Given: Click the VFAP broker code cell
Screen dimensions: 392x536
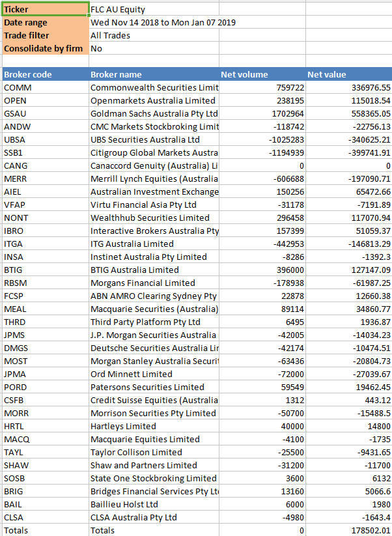Looking at the screenshot, I should click(x=45, y=205).
